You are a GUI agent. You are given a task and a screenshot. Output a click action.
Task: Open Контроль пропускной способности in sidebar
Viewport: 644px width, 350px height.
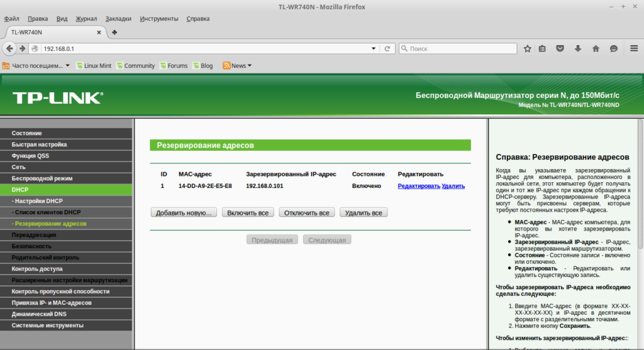point(66,292)
